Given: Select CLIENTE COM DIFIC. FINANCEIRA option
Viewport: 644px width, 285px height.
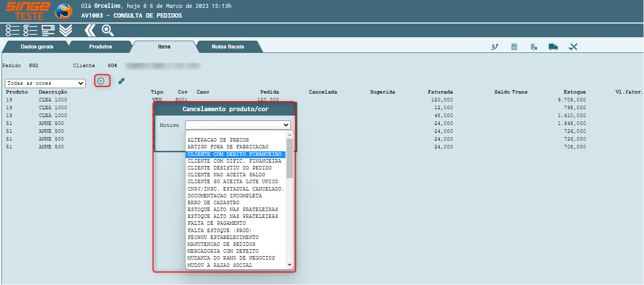Looking at the screenshot, I should pyautogui.click(x=236, y=161).
